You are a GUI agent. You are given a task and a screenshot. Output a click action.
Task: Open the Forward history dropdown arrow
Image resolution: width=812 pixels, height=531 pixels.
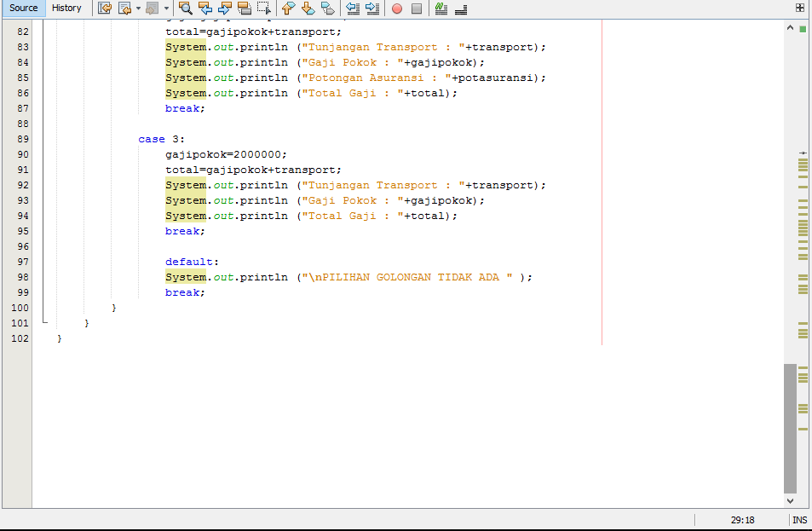click(x=166, y=9)
